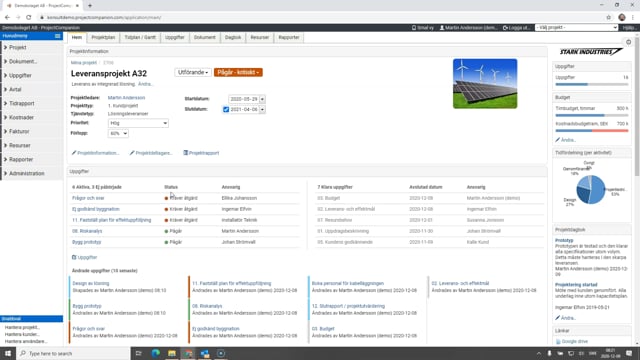Open 12. Slutrapport / projektutvärdering task

[x=348, y=306]
